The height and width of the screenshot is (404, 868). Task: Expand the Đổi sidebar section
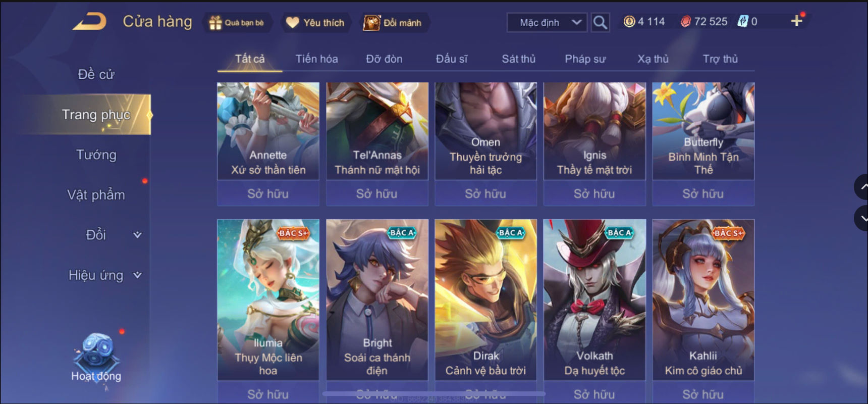pos(137,235)
